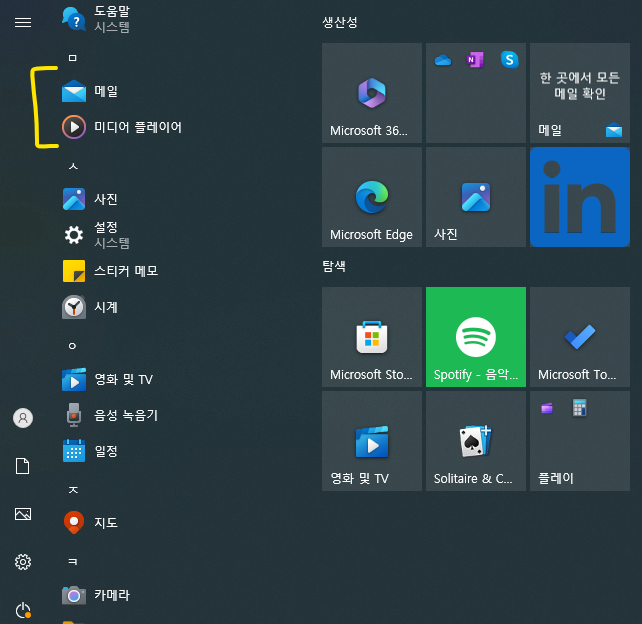The height and width of the screenshot is (624, 642).
Task: Click the user account icon in sidebar
Action: 23,418
